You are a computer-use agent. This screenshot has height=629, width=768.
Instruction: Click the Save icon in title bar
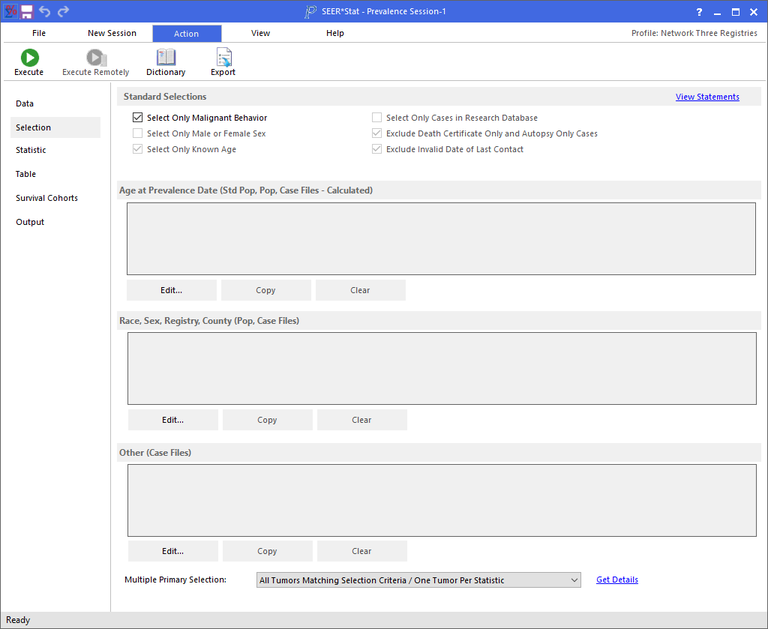(27, 11)
